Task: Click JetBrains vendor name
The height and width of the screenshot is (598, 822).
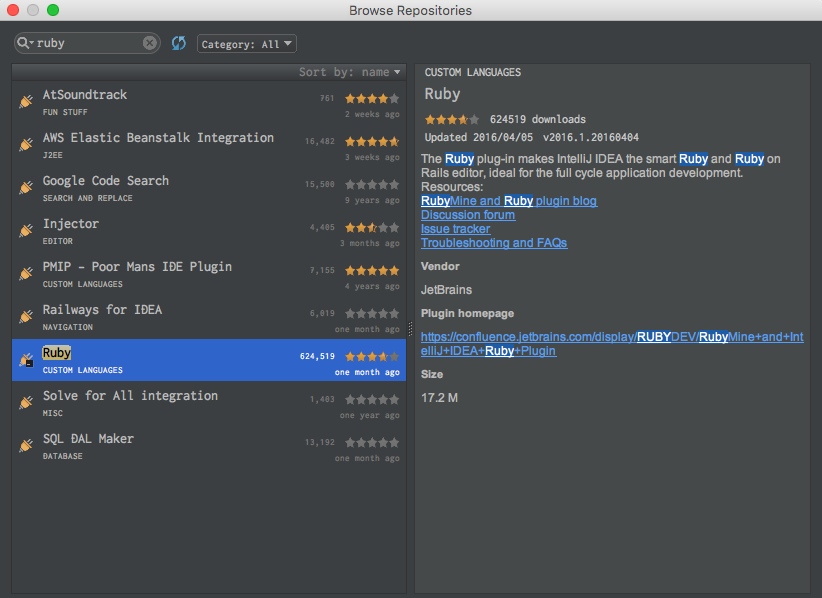Action: tap(447, 290)
